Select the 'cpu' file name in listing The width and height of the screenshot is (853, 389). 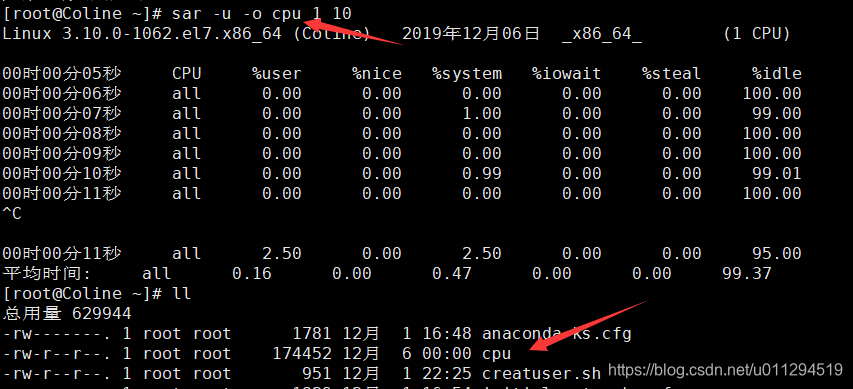(497, 354)
